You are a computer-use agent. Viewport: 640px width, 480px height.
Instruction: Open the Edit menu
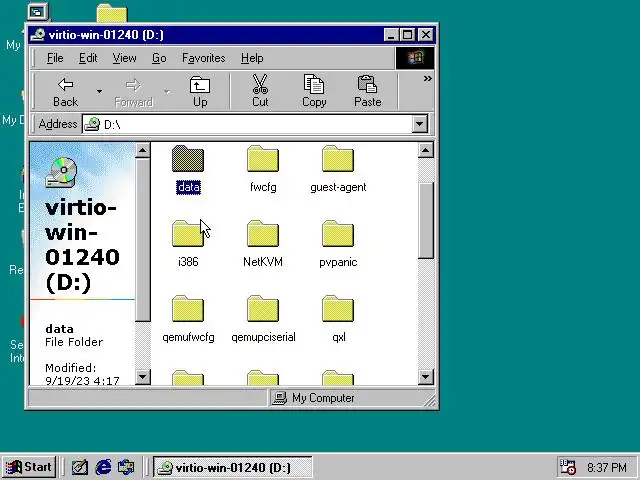88,58
